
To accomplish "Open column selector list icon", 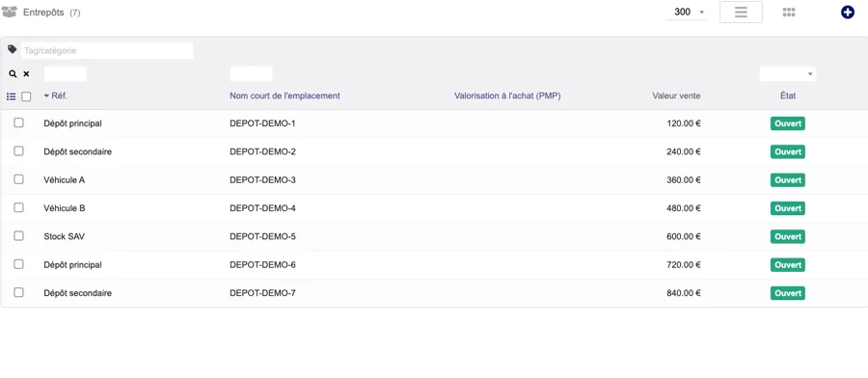I will click(11, 96).
